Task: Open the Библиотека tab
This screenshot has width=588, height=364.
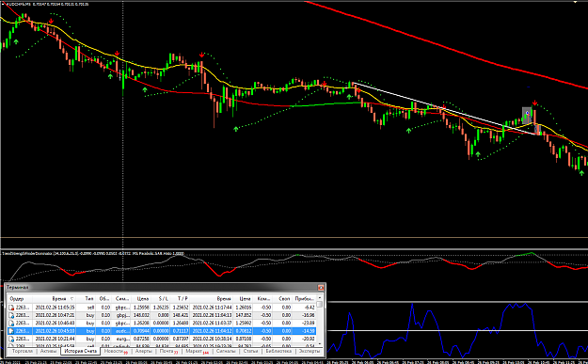Action: (278, 351)
